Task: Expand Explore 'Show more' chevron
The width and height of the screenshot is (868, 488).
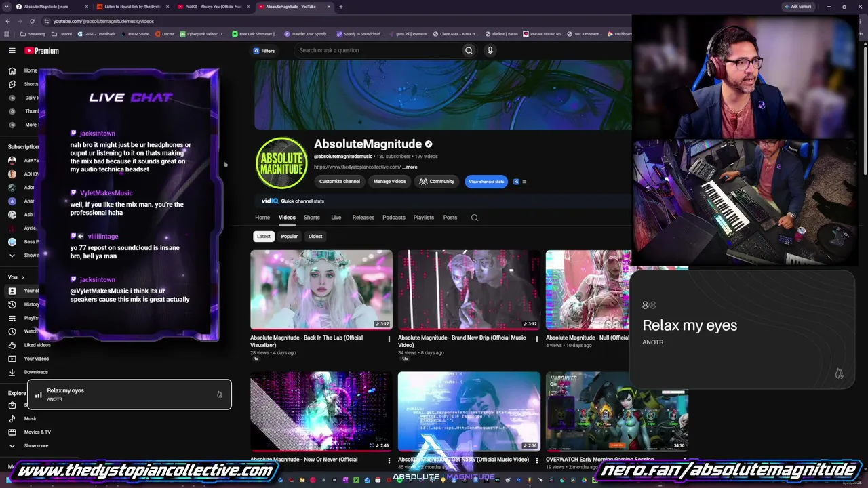Action: (x=12, y=445)
